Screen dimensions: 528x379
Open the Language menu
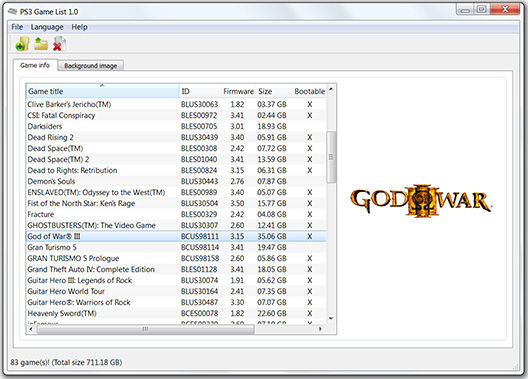[x=47, y=27]
